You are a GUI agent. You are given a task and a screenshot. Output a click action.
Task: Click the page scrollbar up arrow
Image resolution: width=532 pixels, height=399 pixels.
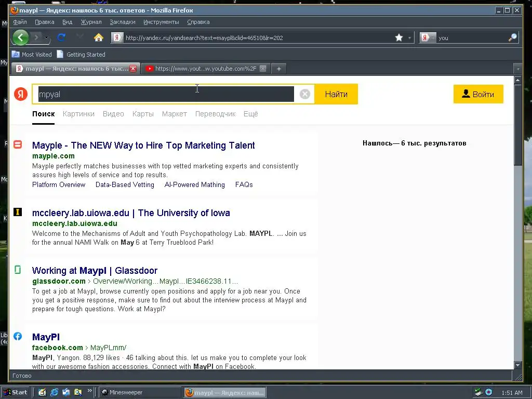point(518,81)
